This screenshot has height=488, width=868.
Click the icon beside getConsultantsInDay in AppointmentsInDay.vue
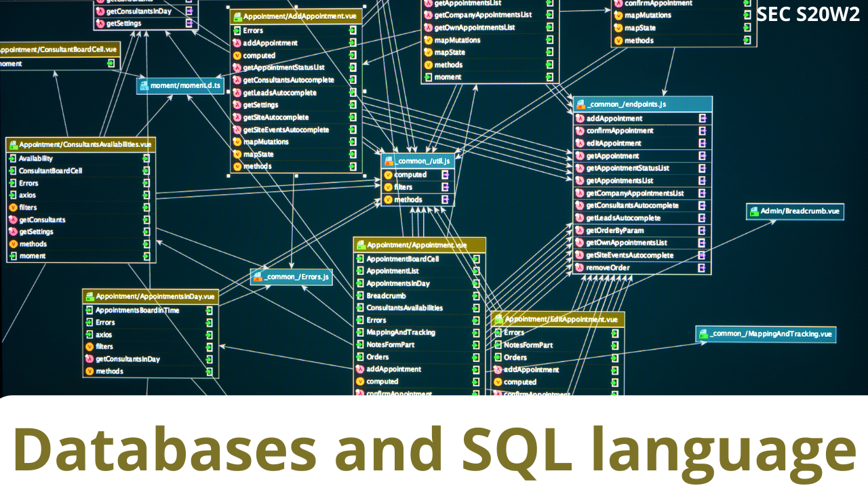89,359
